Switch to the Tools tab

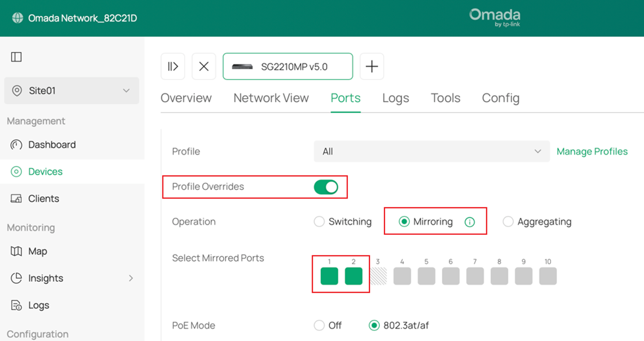tap(446, 98)
